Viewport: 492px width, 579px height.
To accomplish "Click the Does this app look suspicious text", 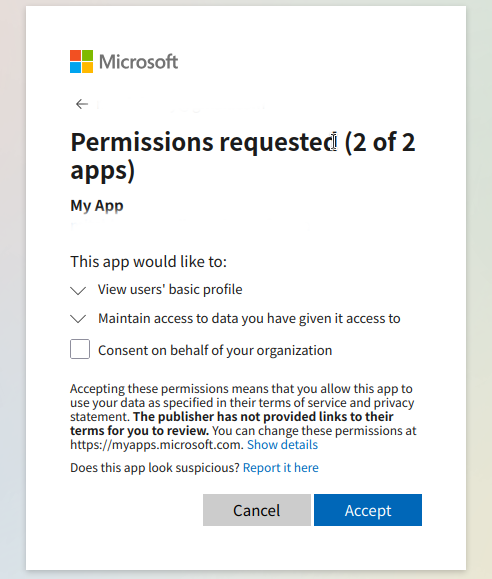I will click(155, 468).
